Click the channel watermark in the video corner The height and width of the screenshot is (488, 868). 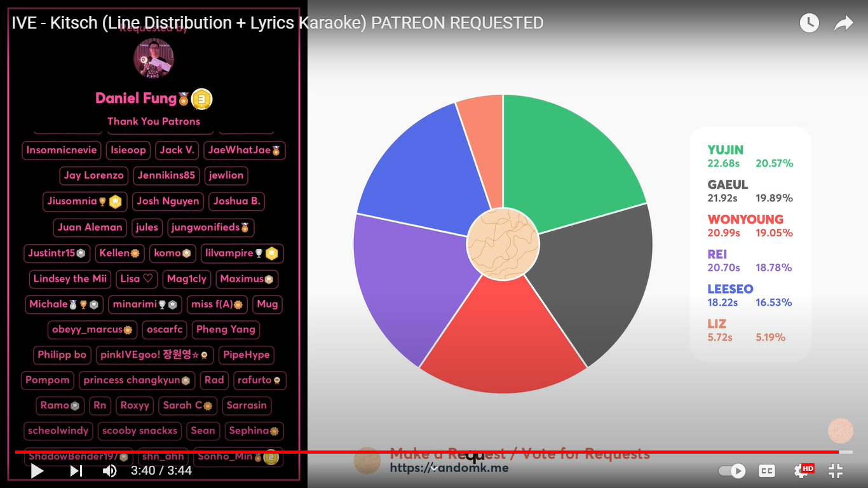point(840,431)
